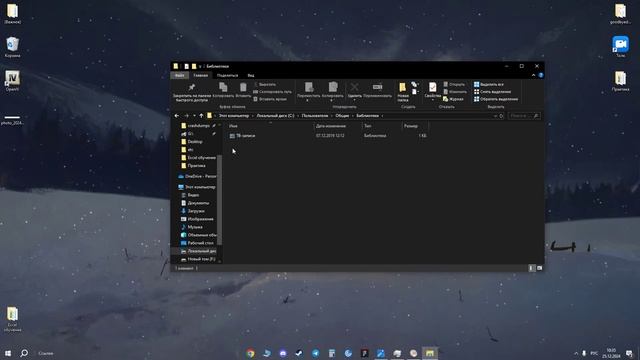Select OneDrive - Personal in navigation pane
640x360 pixels.
(x=197, y=176)
